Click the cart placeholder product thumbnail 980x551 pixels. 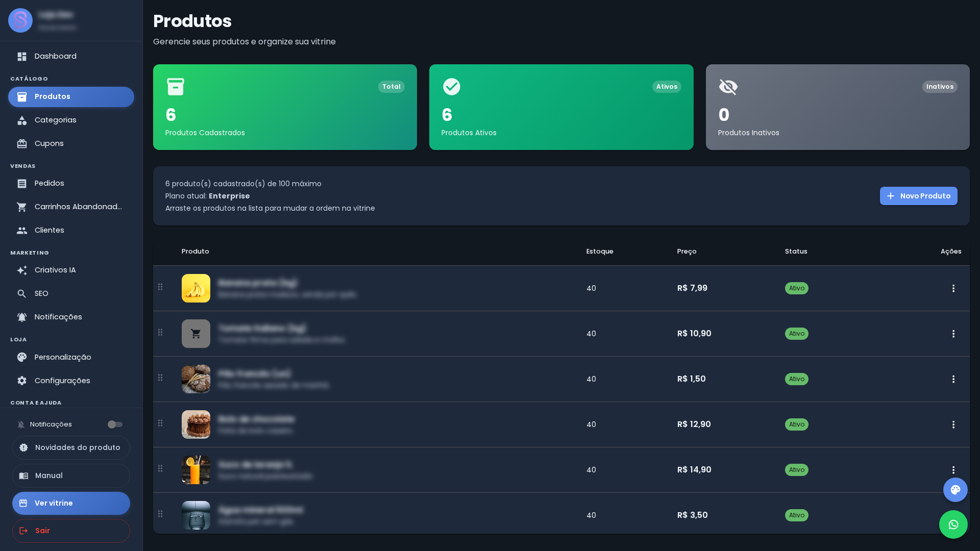point(196,334)
